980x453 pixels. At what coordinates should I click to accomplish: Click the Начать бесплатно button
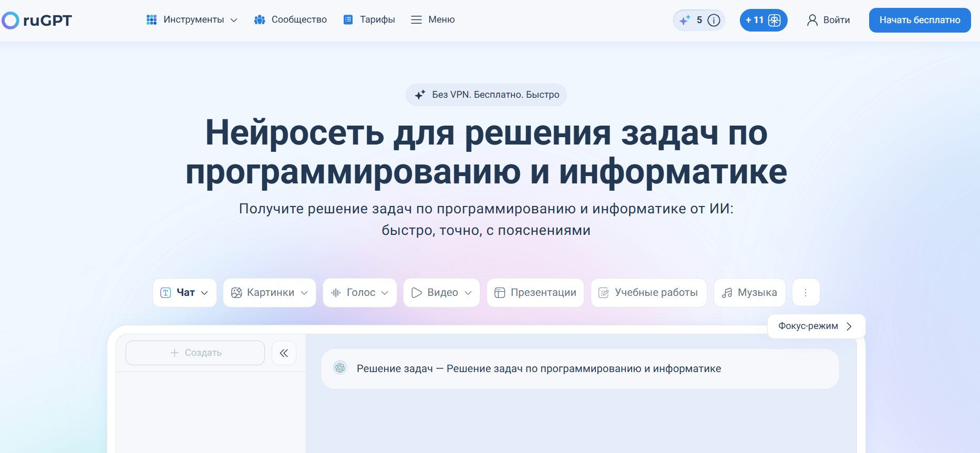click(x=920, y=20)
